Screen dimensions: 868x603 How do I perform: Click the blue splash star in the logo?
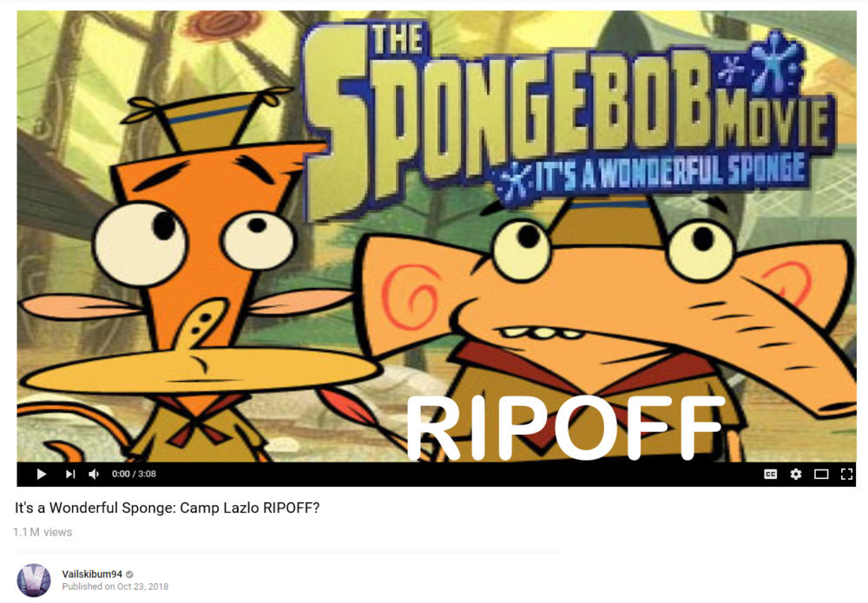[x=775, y=62]
